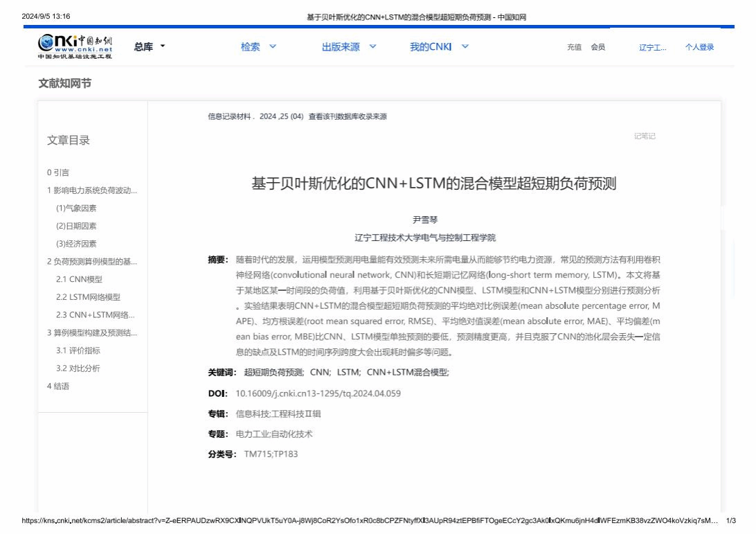Click the CNKI logo

coord(75,46)
